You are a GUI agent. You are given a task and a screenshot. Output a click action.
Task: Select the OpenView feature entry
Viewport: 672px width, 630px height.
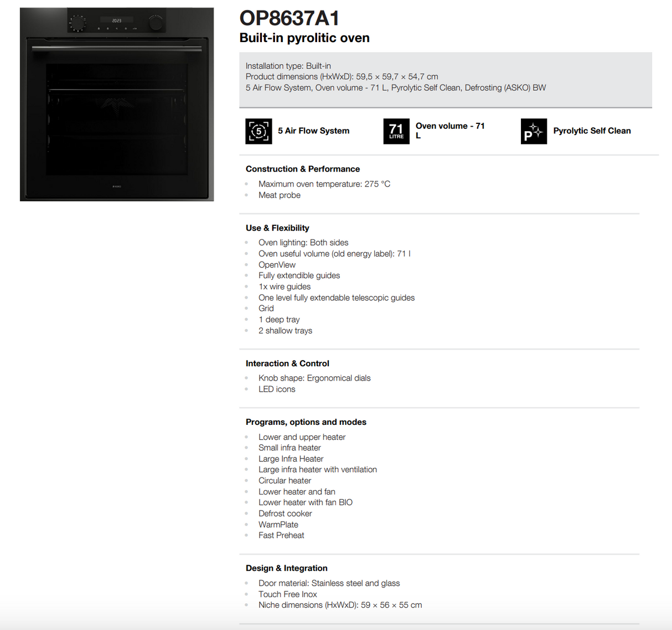click(x=277, y=264)
